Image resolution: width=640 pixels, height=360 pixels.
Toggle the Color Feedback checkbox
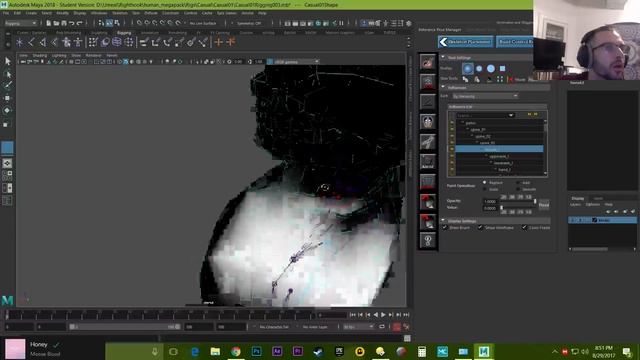[524, 227]
